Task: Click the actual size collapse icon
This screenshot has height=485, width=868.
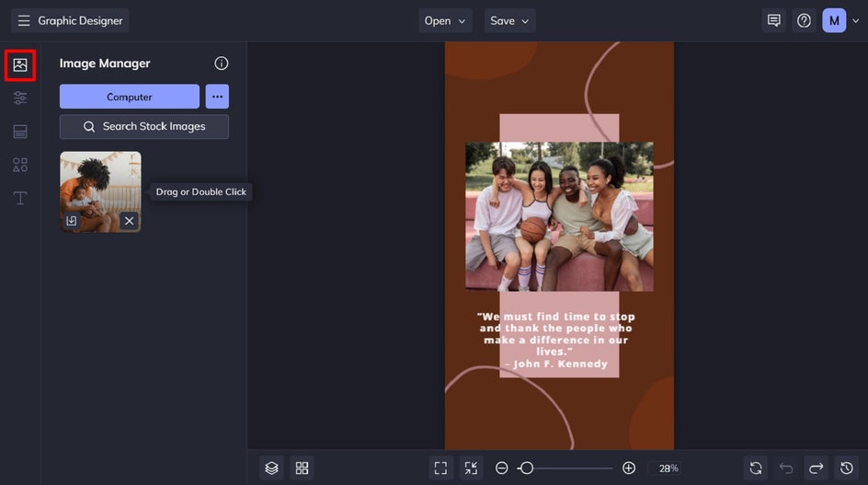Action: coord(471,468)
